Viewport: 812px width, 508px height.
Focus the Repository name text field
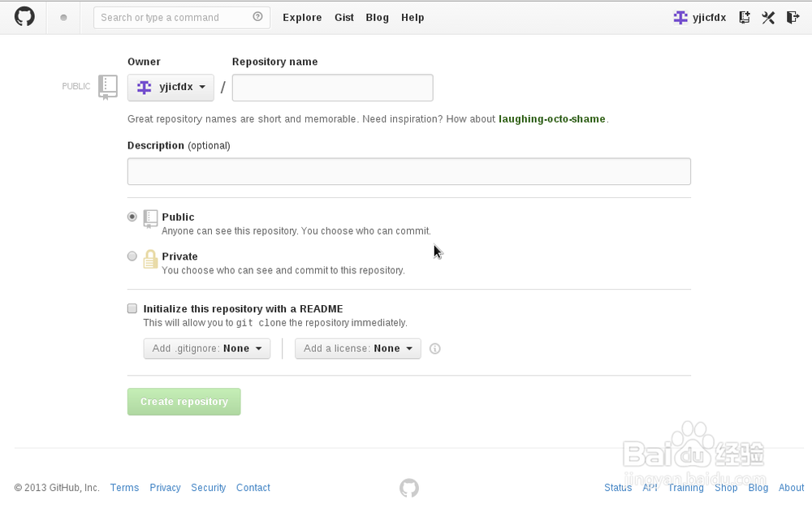332,88
